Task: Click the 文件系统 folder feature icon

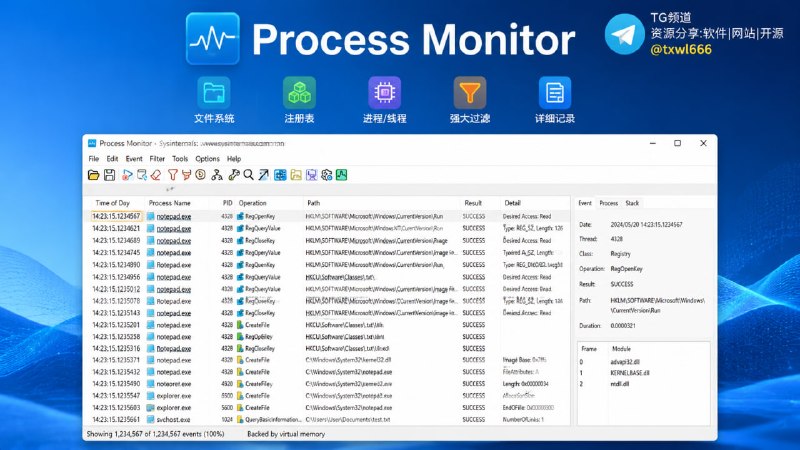Action: click(214, 93)
